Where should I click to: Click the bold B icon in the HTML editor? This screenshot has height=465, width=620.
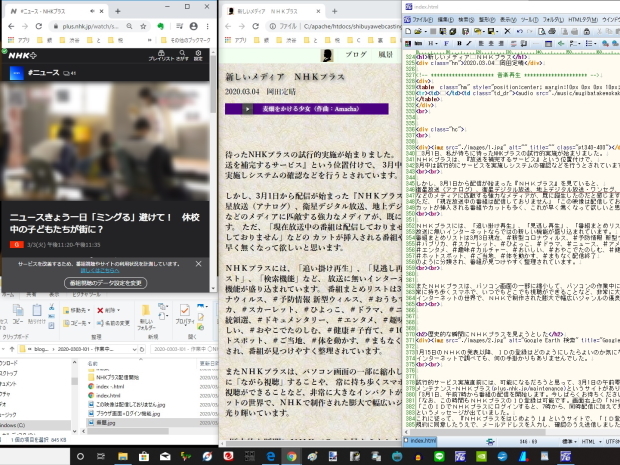459,43
